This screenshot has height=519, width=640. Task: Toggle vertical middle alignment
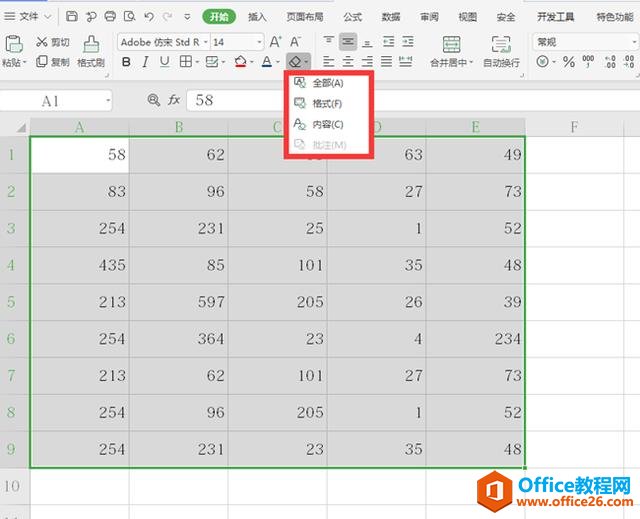348,41
